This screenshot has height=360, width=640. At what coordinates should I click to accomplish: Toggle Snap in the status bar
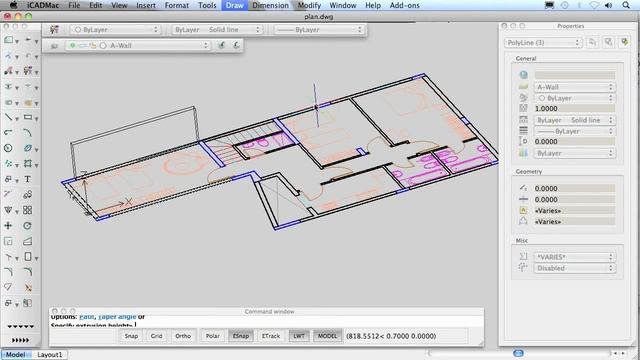pyautogui.click(x=131, y=336)
